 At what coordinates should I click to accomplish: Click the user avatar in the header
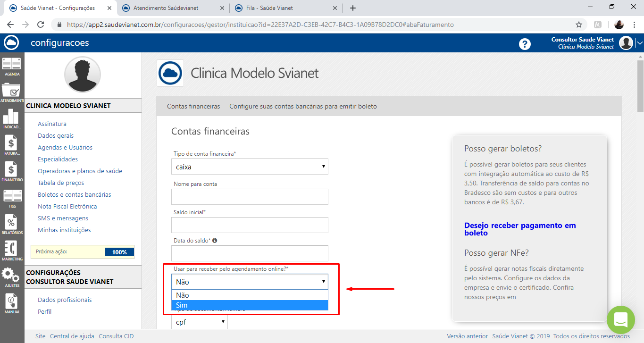point(626,43)
